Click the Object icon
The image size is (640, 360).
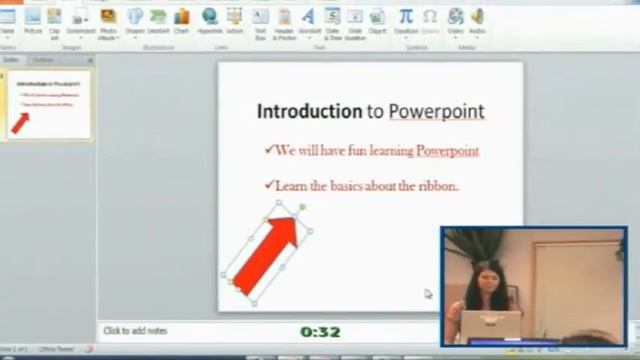(377, 17)
